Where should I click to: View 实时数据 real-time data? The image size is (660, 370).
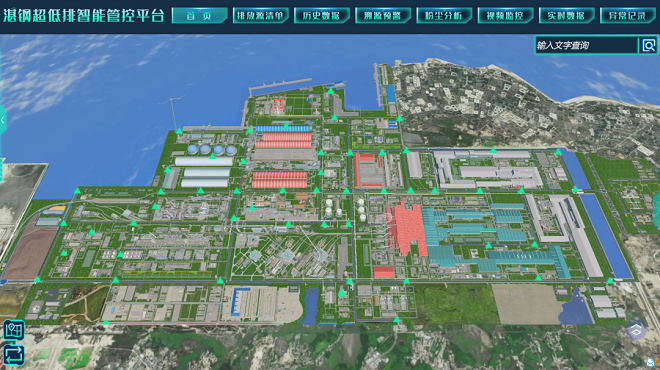[x=567, y=16]
